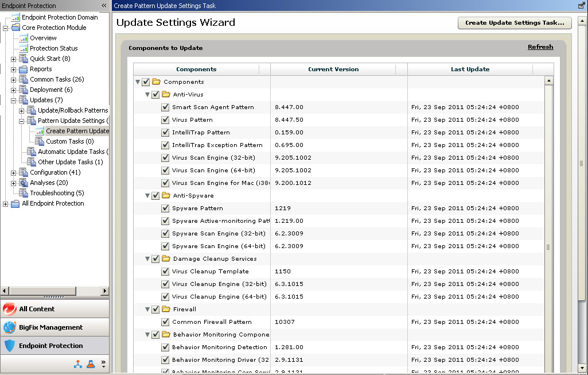Click the Pattern Update Settings list icon

tap(32, 121)
